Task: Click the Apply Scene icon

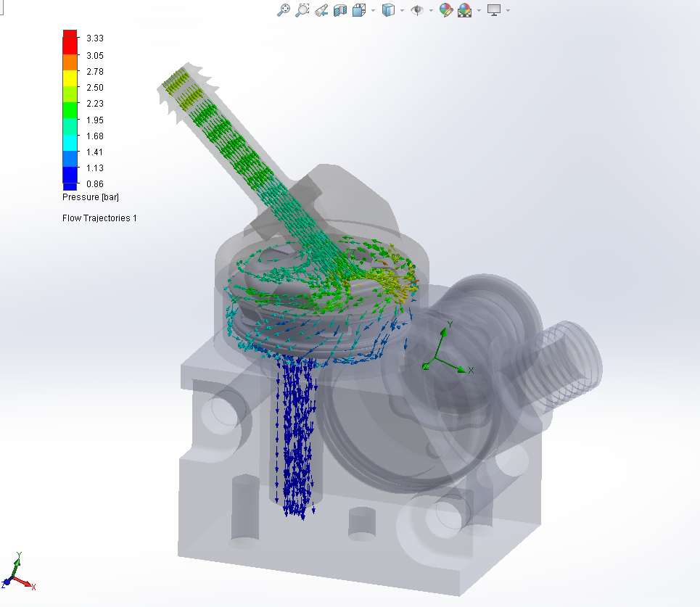Action: tap(466, 9)
